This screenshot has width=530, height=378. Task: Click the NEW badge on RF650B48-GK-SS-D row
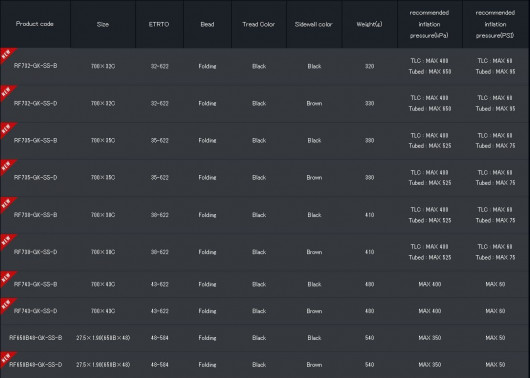7,359
